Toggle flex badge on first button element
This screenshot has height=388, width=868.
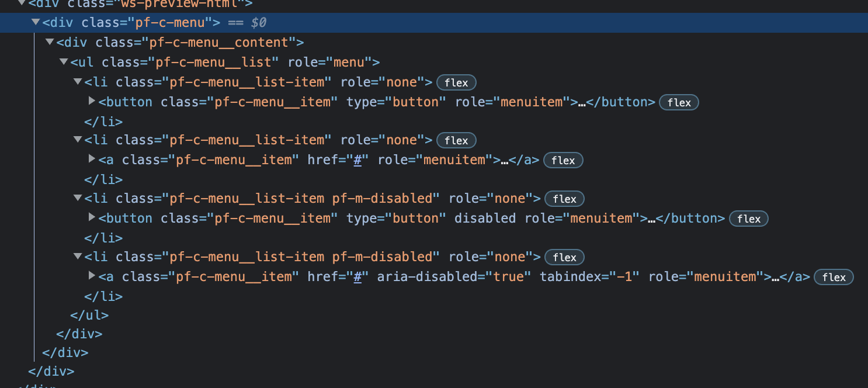(679, 102)
